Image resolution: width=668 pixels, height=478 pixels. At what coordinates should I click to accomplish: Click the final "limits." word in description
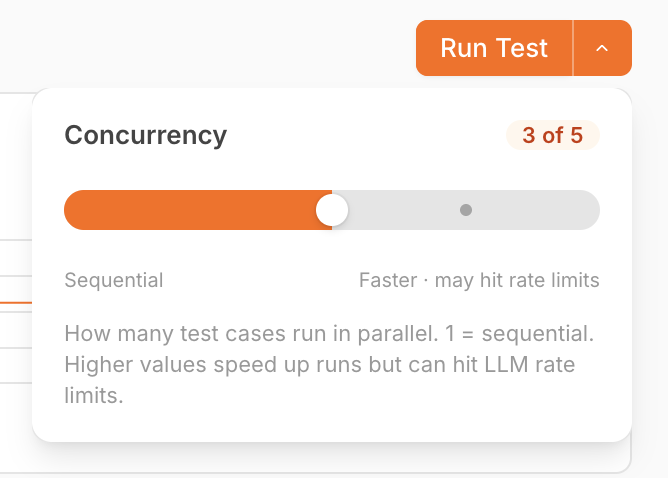pos(94,396)
